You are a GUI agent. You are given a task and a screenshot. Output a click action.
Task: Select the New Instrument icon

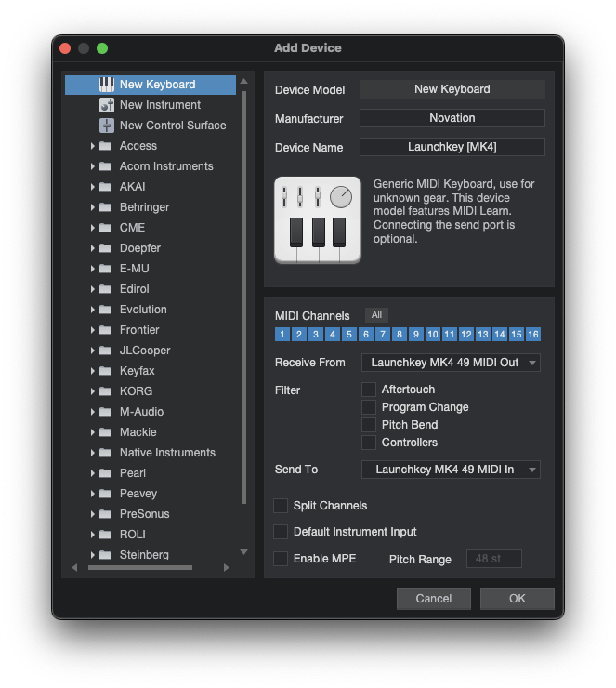pyautogui.click(x=107, y=105)
